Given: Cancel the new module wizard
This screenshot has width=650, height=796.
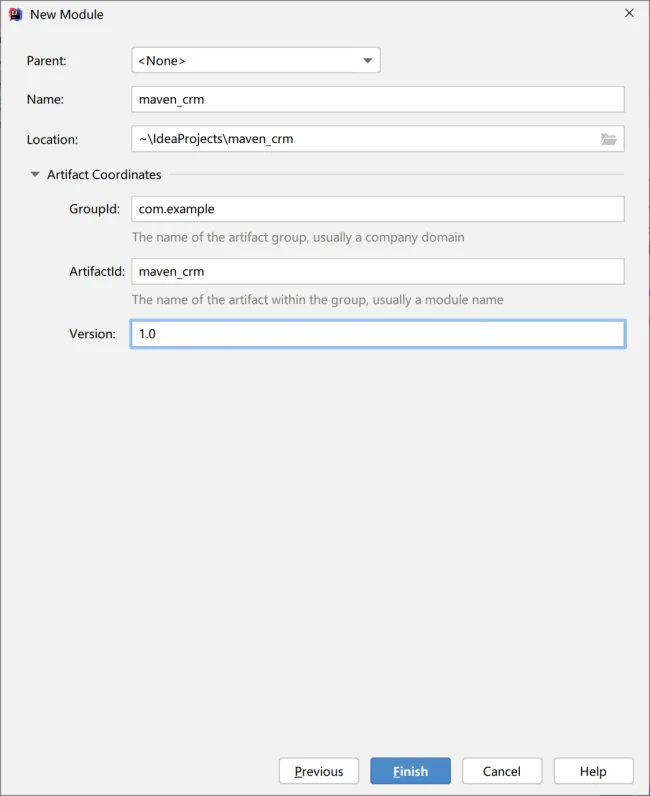Looking at the screenshot, I should pos(502,771).
